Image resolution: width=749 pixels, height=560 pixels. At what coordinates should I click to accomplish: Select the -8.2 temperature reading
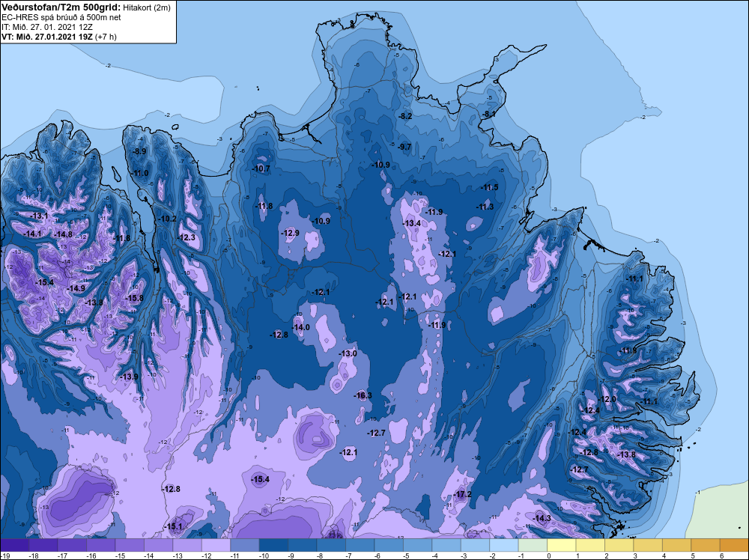405,116
